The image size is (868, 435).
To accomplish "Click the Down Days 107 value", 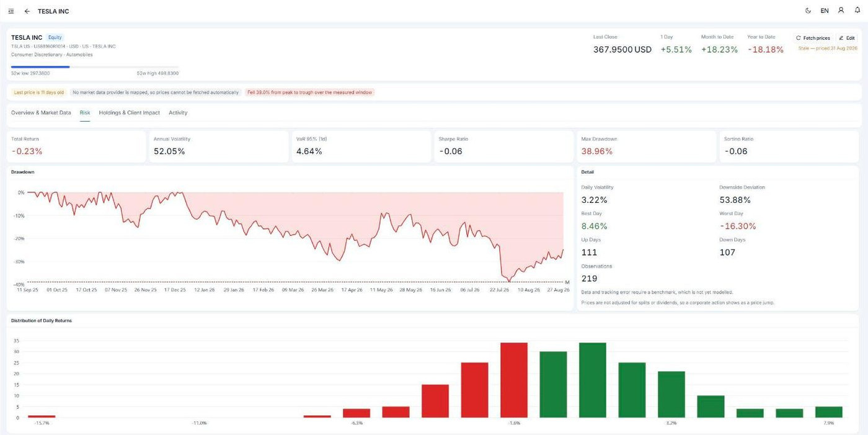I will click(x=727, y=252).
